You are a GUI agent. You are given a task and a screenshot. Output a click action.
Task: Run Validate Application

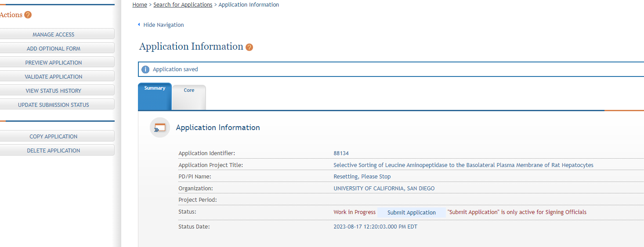point(54,76)
